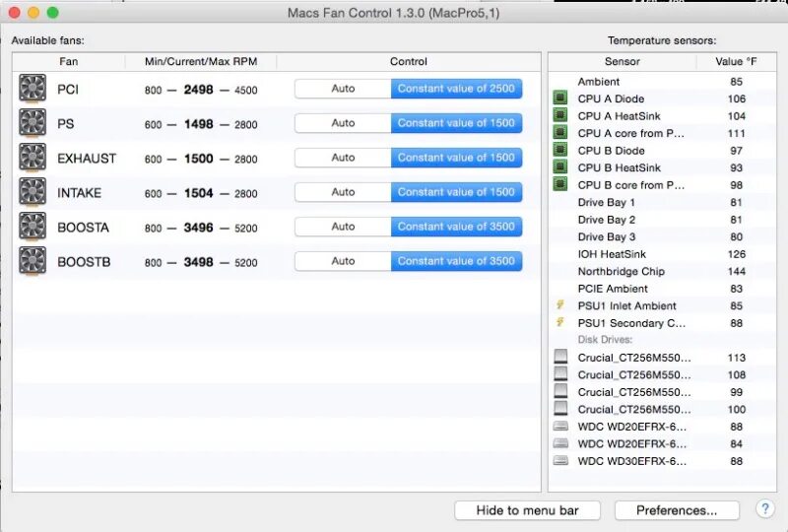
Task: Set PS fan to Auto
Action: pos(343,123)
